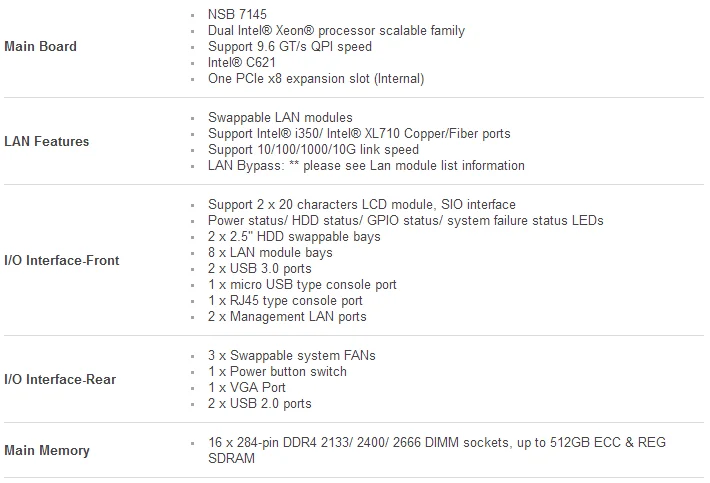The image size is (710, 483).
Task: Click the Main Board row label
Action: tap(40, 47)
